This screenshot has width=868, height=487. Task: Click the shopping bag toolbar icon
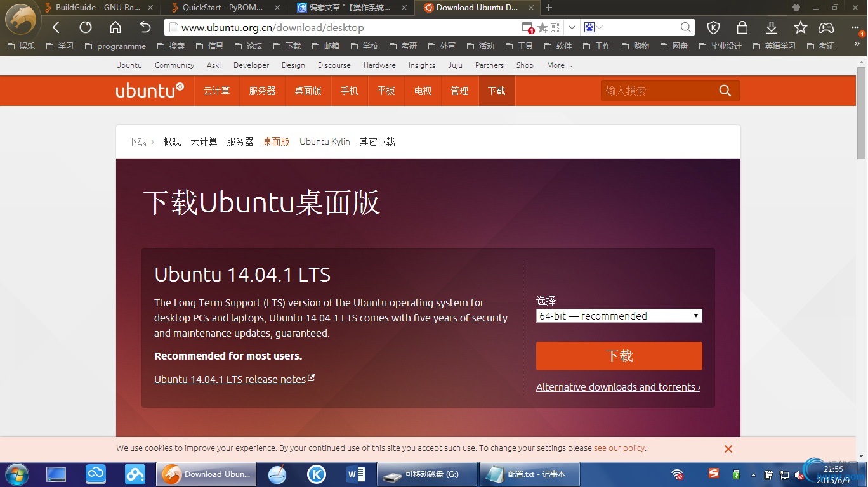742,27
